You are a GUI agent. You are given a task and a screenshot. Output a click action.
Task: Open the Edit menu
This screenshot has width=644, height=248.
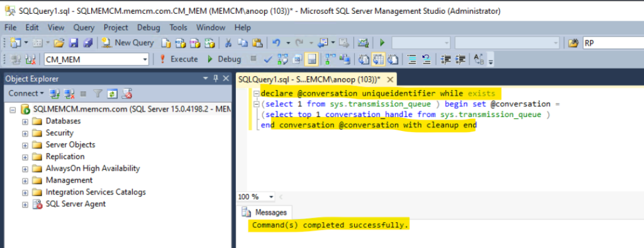click(x=32, y=28)
